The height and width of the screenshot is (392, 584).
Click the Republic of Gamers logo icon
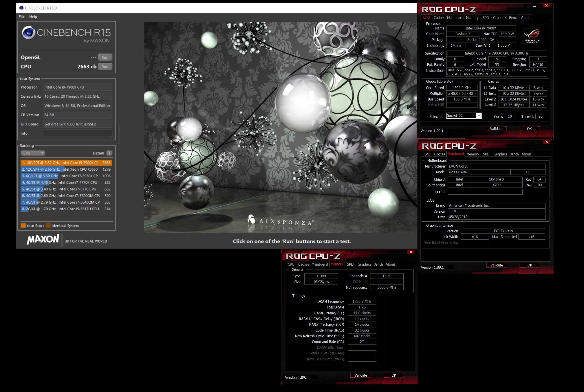[x=532, y=36]
